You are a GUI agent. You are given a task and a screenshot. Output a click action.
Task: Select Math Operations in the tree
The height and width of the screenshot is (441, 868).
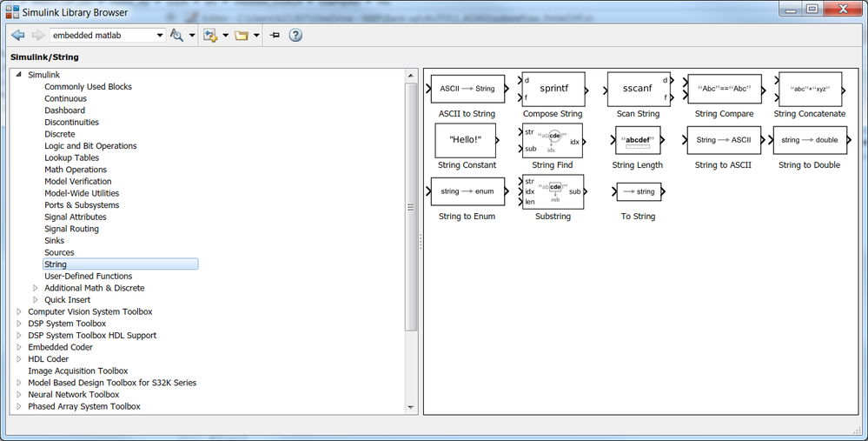[x=76, y=170]
